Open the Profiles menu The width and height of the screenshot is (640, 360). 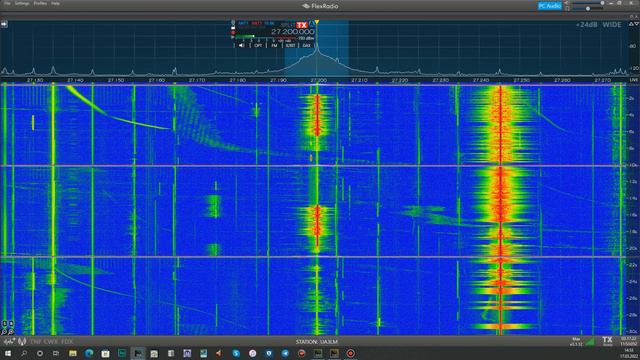point(40,3)
